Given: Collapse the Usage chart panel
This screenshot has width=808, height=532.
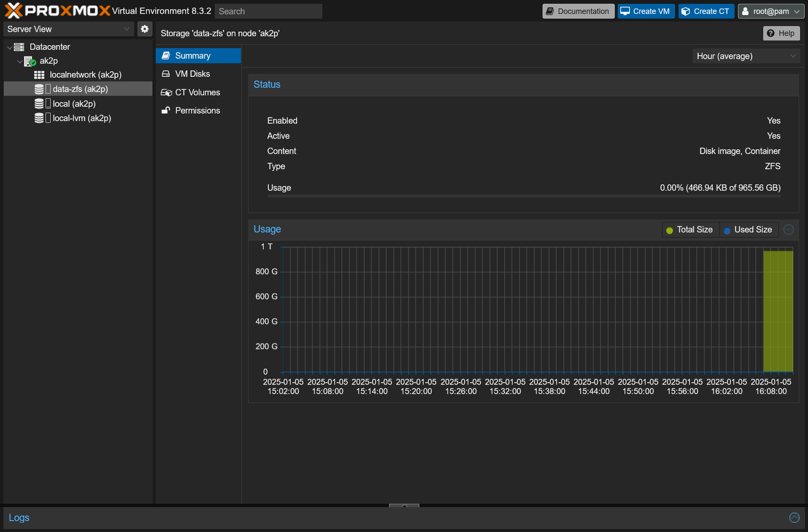Looking at the screenshot, I should point(789,230).
